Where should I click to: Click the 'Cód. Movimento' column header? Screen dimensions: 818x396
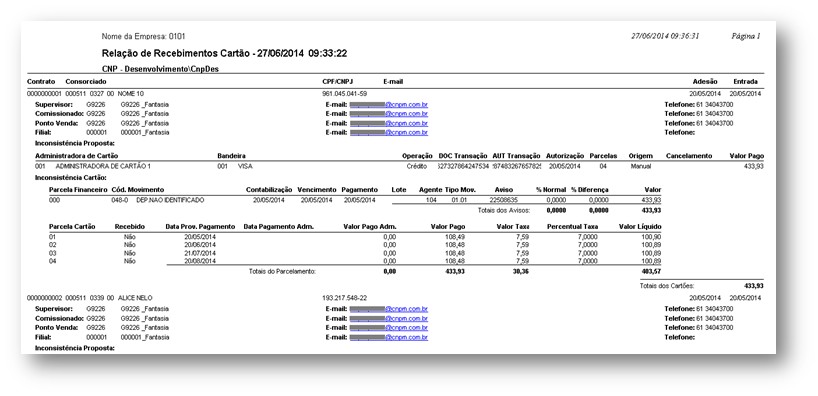coord(138,190)
